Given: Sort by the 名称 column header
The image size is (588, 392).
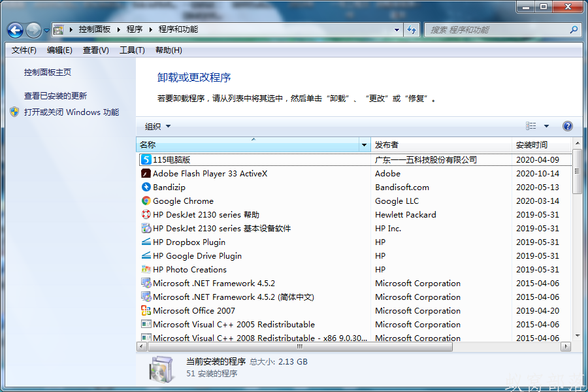Looking at the screenshot, I should (248, 145).
